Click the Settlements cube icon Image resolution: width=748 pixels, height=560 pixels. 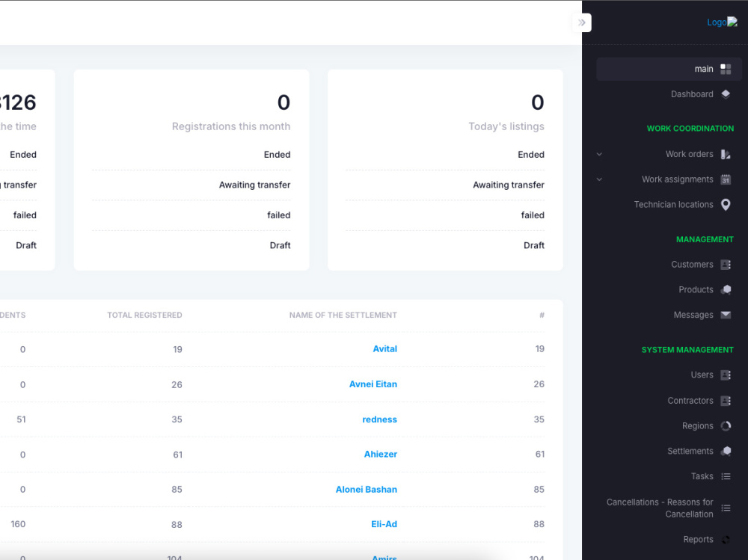[x=726, y=452]
